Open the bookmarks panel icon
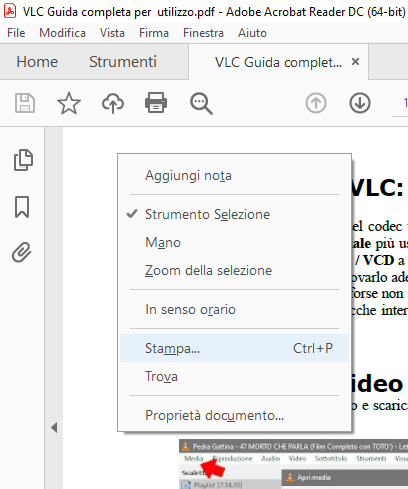 22,207
